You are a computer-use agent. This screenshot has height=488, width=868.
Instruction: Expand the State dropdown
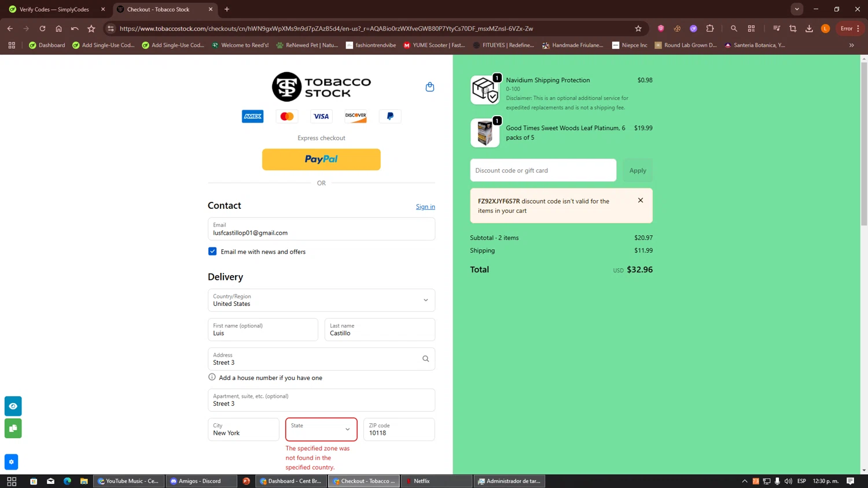[x=321, y=429]
